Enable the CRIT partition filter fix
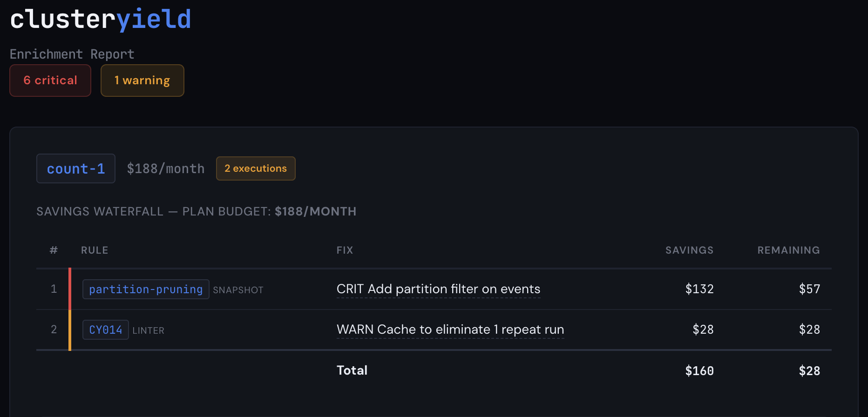 pos(438,289)
